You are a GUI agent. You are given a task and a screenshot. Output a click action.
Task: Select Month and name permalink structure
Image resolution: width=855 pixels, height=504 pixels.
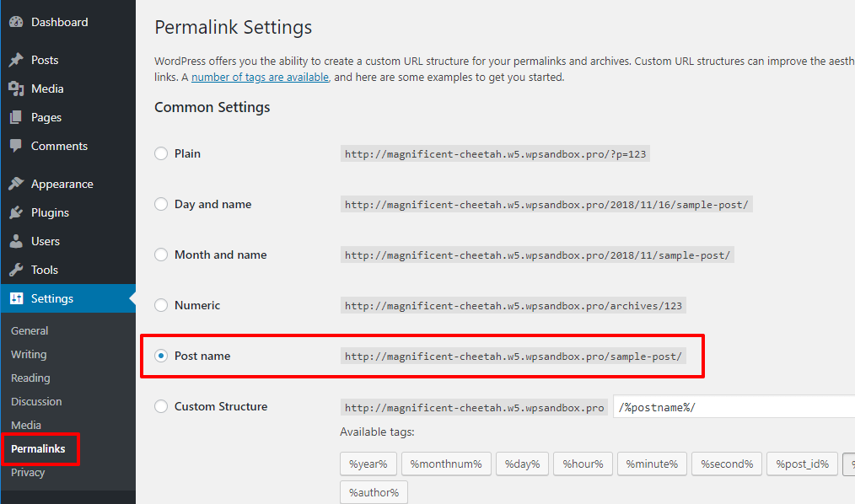(x=161, y=255)
